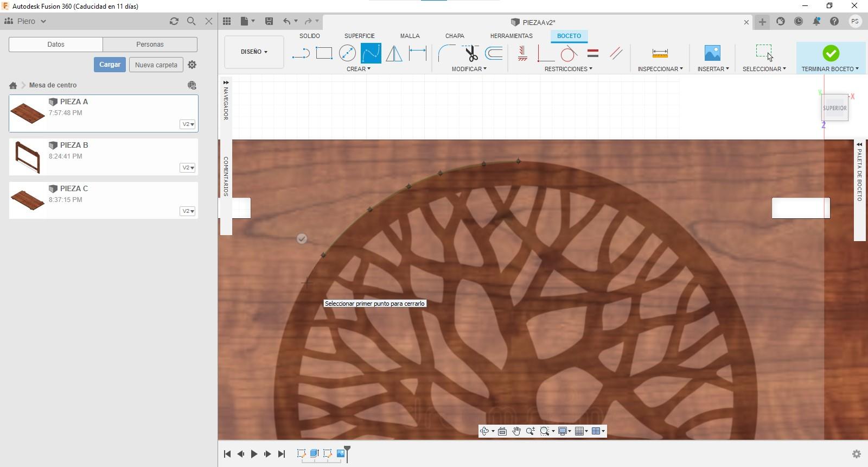Open the DISEÑO workspace dropdown
Image resolution: width=868 pixels, height=467 pixels.
pos(254,52)
